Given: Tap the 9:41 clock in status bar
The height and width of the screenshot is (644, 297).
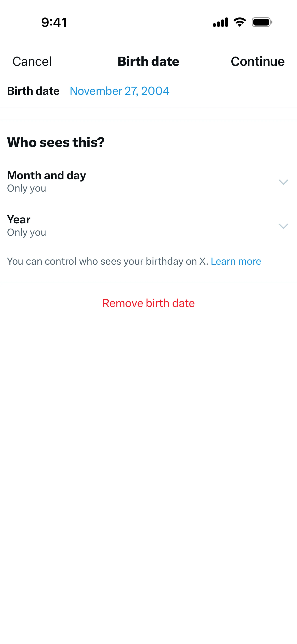Looking at the screenshot, I should [x=54, y=22].
